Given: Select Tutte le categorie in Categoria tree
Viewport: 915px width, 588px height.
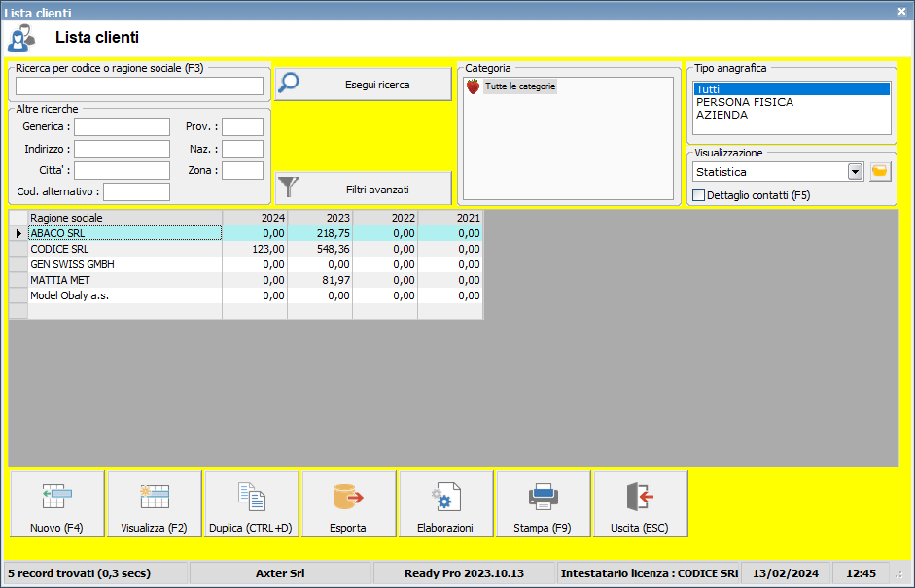Looking at the screenshot, I should click(520, 86).
